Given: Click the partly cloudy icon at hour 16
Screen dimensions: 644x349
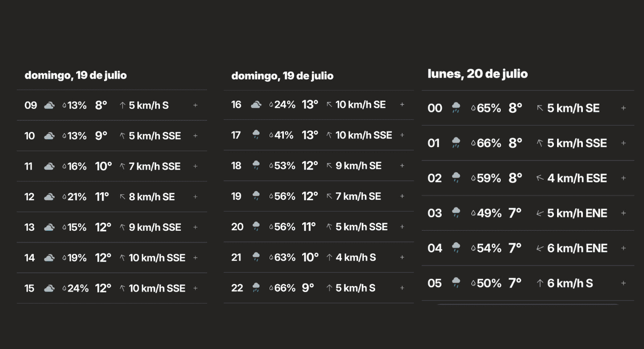Looking at the screenshot, I should pos(256,105).
